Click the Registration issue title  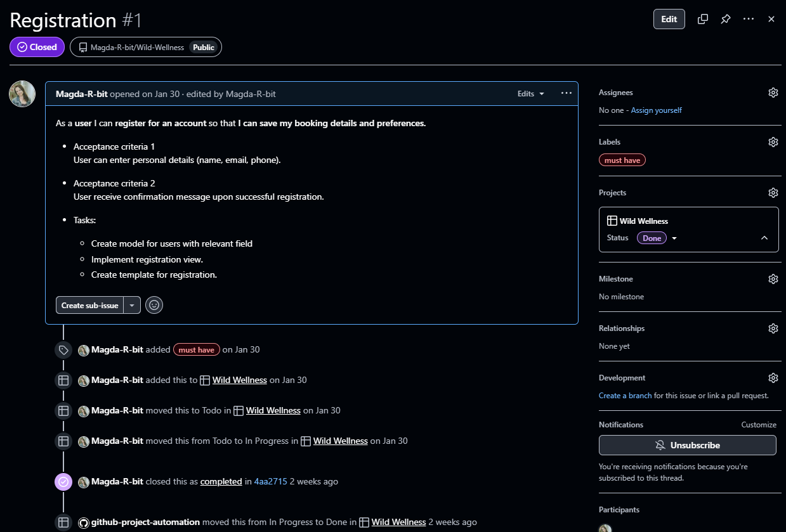63,20
